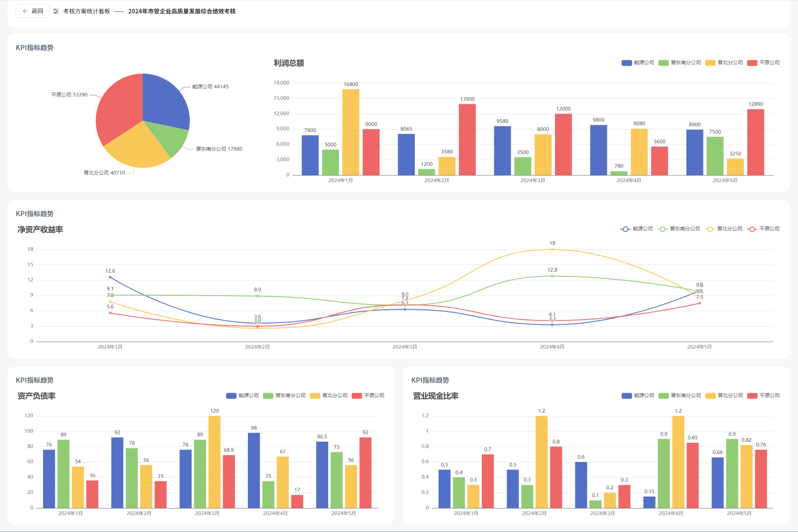The height and width of the screenshot is (532, 798).
Task: Click the 86.5 blue bar in 资产负债率
Action: pyautogui.click(x=322, y=475)
